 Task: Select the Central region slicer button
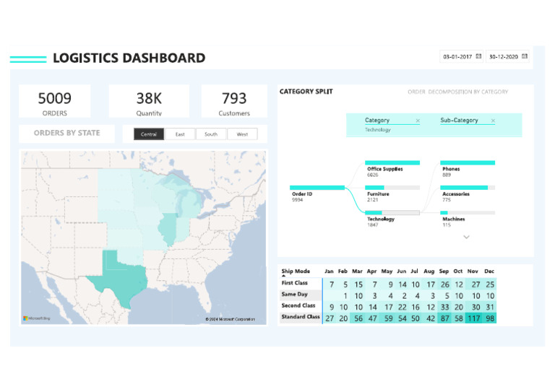pos(149,134)
